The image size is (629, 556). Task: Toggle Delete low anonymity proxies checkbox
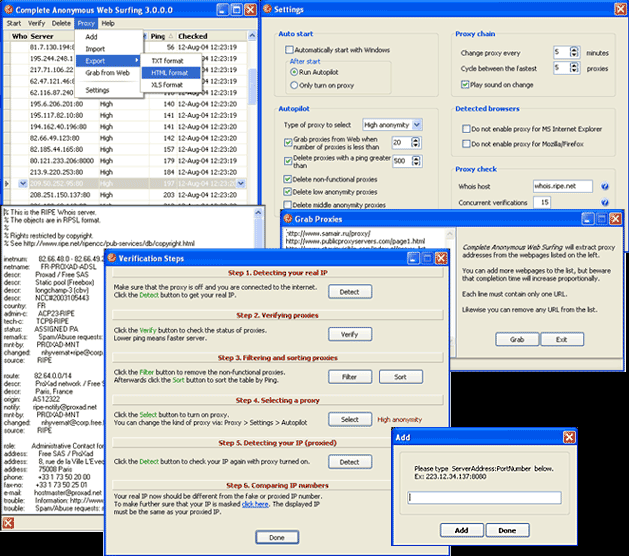pos(287,192)
